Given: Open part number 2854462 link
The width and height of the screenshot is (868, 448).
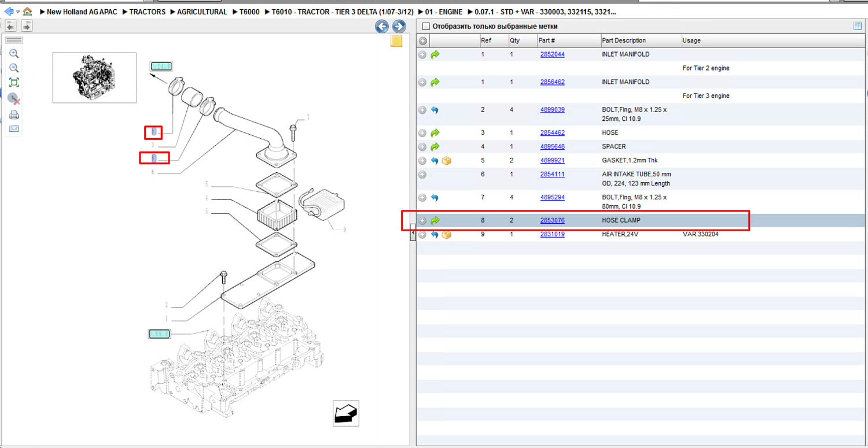Looking at the screenshot, I should 553,133.
